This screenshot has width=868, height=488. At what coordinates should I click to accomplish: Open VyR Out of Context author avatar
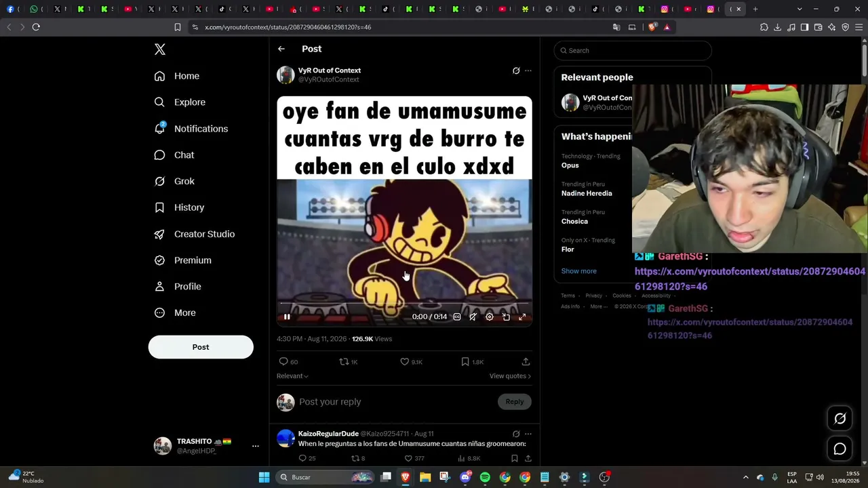pyautogui.click(x=285, y=75)
